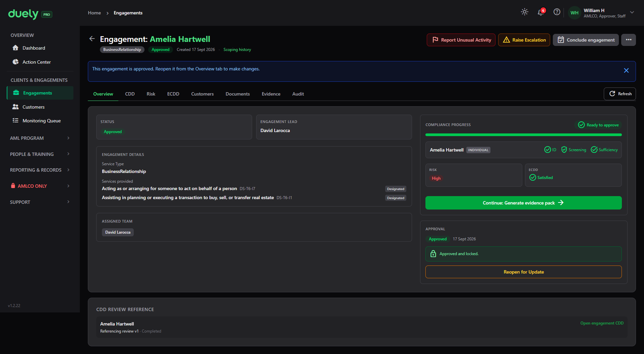
Task: Switch to the Audit tab
Action: (x=298, y=94)
